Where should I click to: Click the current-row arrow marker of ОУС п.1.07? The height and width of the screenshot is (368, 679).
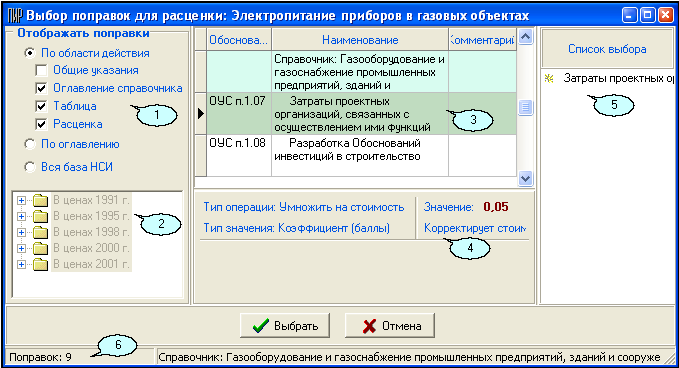200,113
